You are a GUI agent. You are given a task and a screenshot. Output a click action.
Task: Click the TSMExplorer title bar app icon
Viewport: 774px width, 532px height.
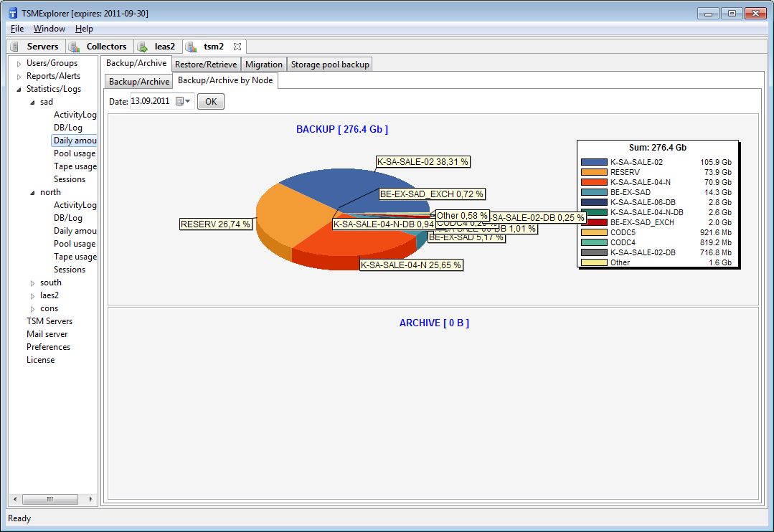pyautogui.click(x=13, y=13)
